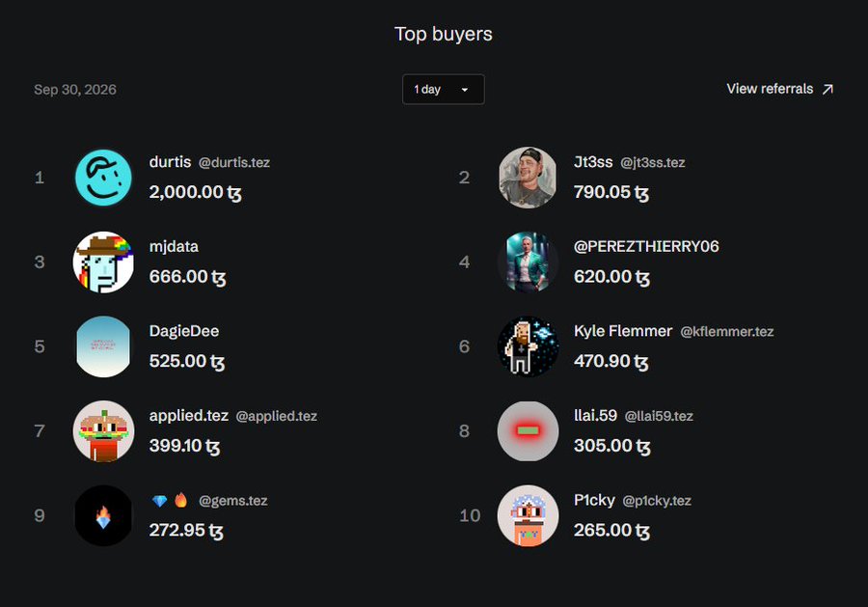Open the Jt3ss buyer name
The image size is (868, 607).
point(593,162)
